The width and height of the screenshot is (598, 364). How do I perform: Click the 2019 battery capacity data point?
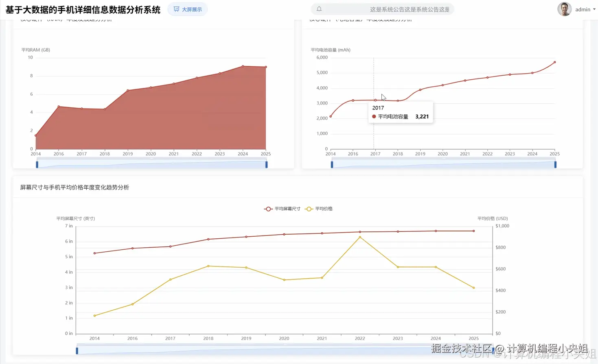click(420, 90)
